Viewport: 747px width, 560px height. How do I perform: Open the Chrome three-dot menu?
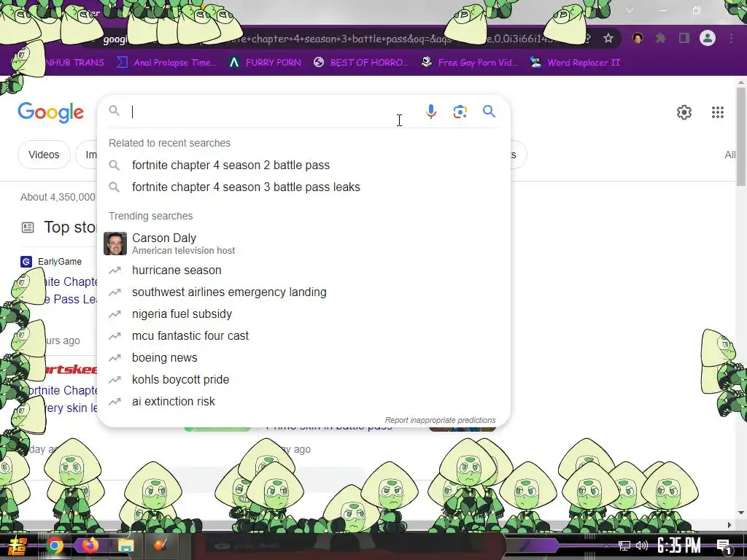731,38
